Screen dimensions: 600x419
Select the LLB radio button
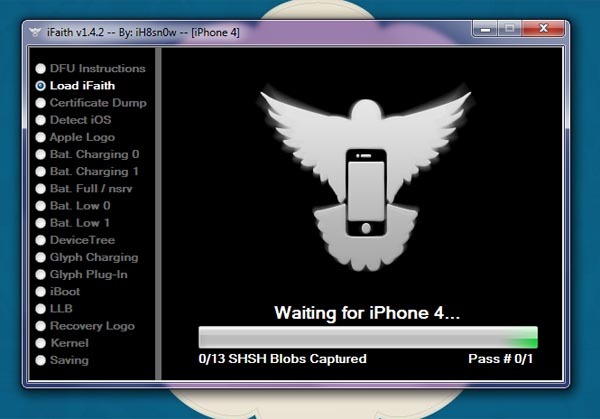point(41,309)
